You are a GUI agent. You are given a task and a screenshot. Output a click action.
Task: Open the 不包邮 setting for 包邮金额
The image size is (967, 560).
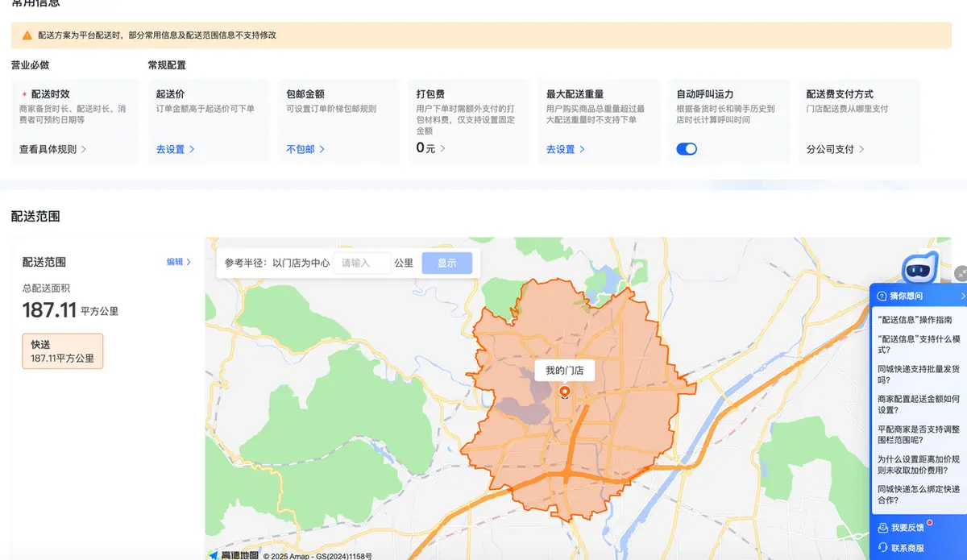[x=305, y=149]
